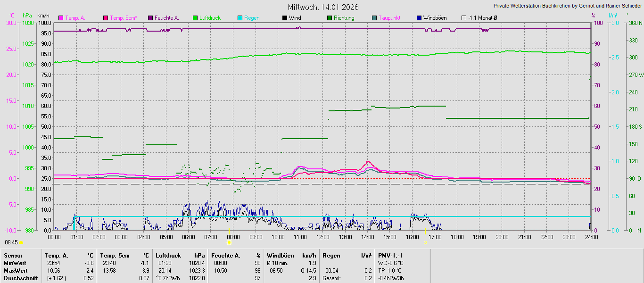Click the Durchschnitt row label

pos(21,278)
